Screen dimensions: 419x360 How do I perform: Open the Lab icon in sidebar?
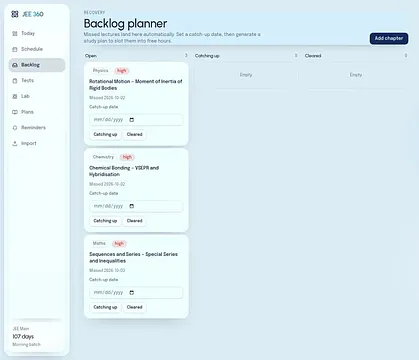(x=15, y=96)
